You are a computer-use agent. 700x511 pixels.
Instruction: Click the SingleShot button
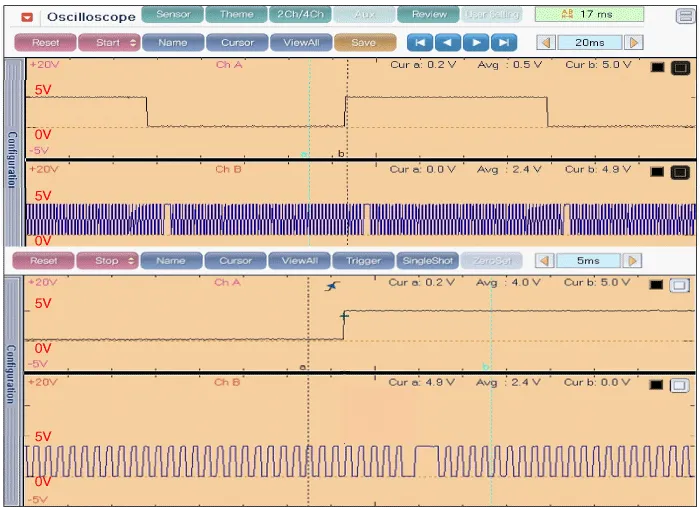coord(427,261)
